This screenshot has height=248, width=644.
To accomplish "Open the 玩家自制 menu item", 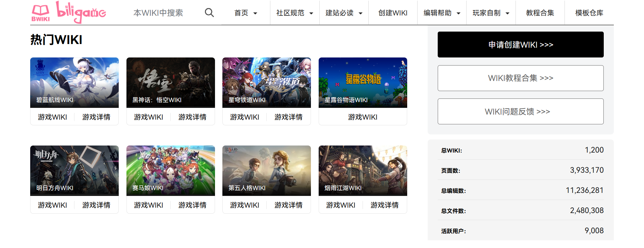I will coord(486,13).
